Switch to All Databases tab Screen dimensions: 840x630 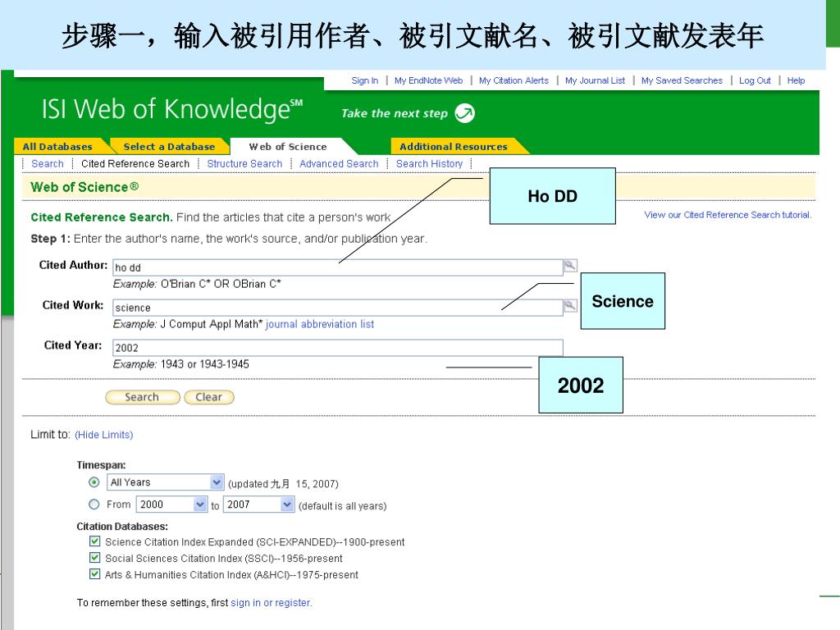58,146
